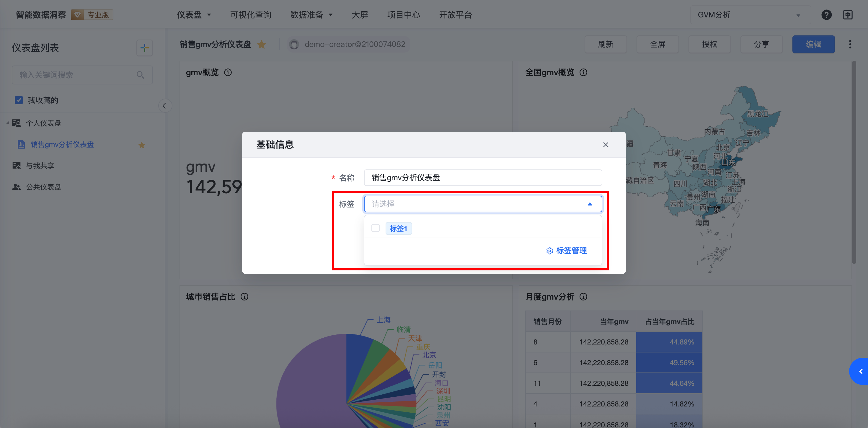Click the plus icon to add dashboard

144,48
